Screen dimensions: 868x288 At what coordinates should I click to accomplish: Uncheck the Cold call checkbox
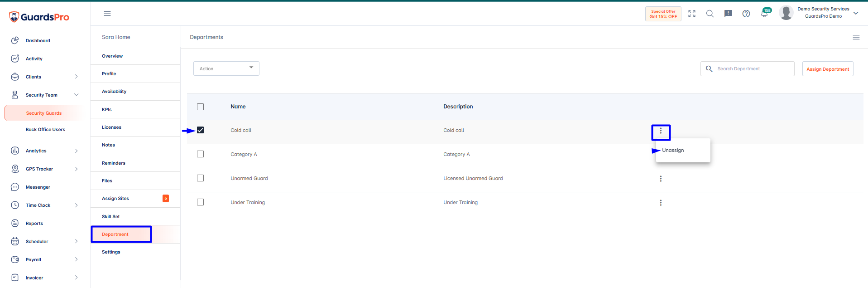click(201, 130)
